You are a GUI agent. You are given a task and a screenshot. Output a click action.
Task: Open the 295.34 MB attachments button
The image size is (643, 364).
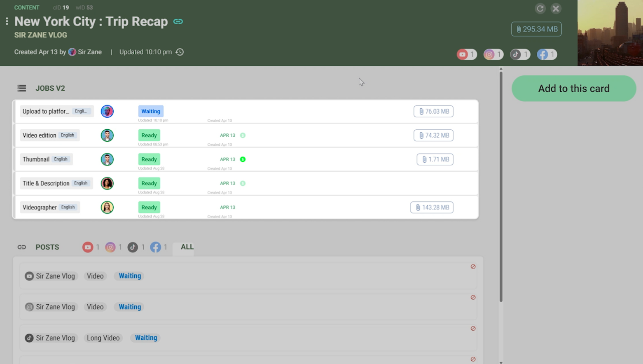[x=536, y=29]
